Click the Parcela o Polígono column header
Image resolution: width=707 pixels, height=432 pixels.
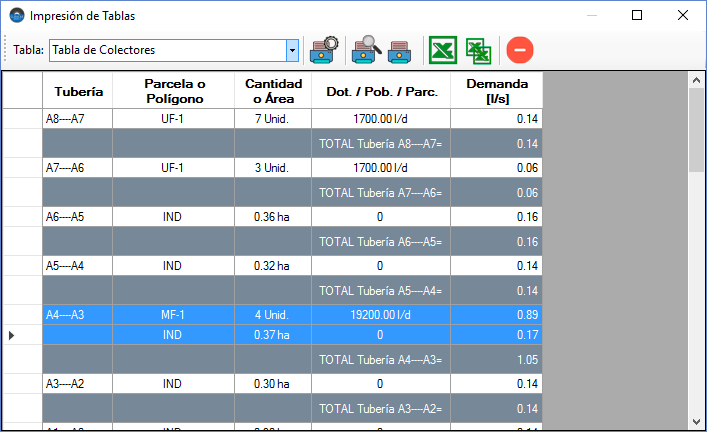pos(174,91)
